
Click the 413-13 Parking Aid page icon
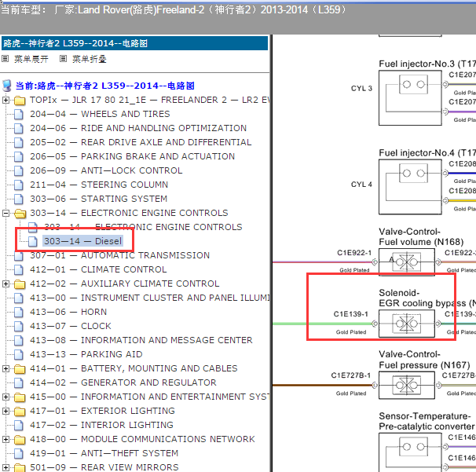(x=19, y=354)
